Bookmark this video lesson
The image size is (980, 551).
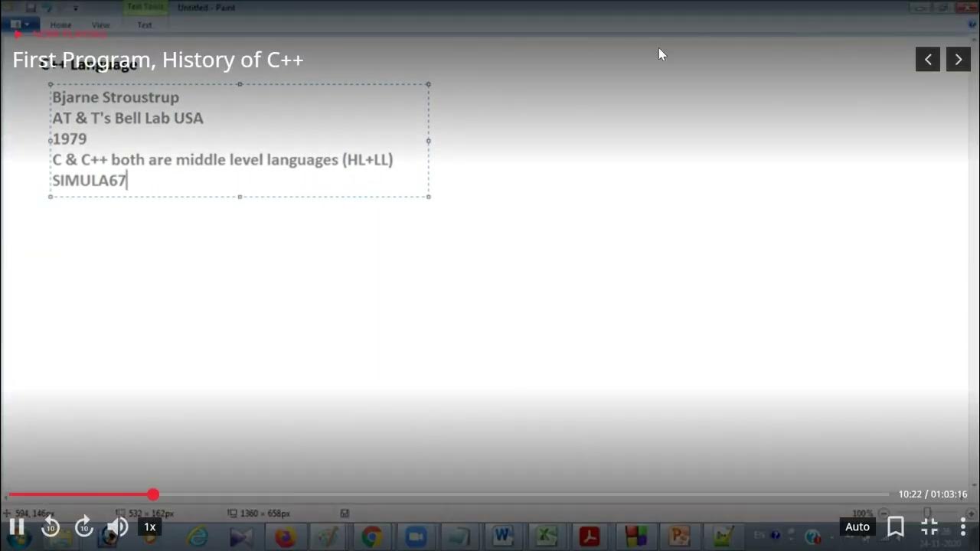click(x=895, y=527)
